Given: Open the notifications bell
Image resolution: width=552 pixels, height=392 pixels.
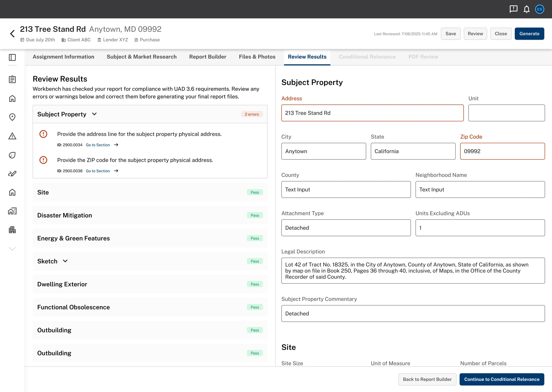Looking at the screenshot, I should tap(526, 9).
